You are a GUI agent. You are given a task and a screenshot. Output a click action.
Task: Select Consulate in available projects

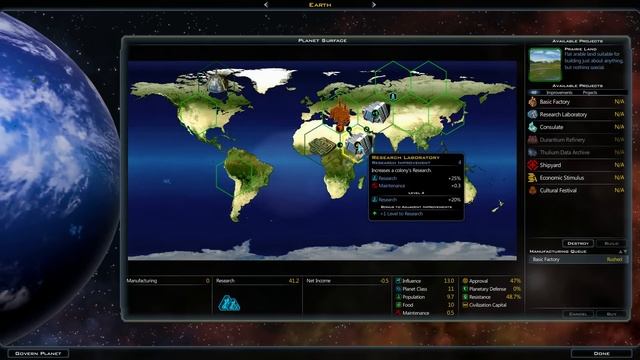point(577,127)
